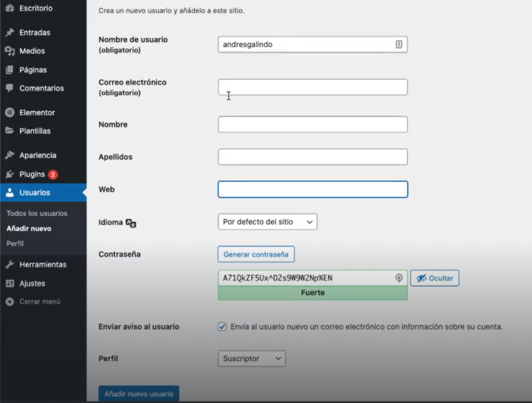
Task: Click the Nombre de usuario input field
Action: 313,44
